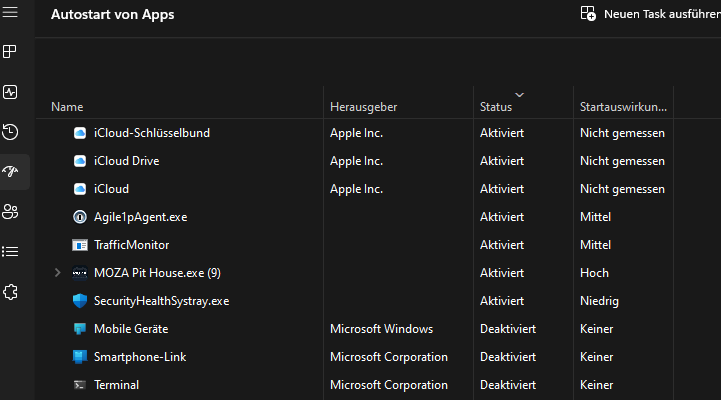Viewport: 721px width, 400px height.
Task: Click the iCloud Drive cloud icon
Action: click(x=80, y=161)
